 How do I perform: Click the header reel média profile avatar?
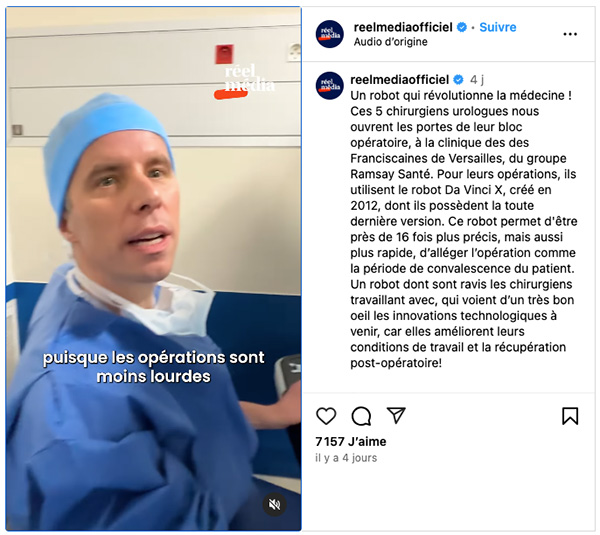pyautogui.click(x=329, y=34)
